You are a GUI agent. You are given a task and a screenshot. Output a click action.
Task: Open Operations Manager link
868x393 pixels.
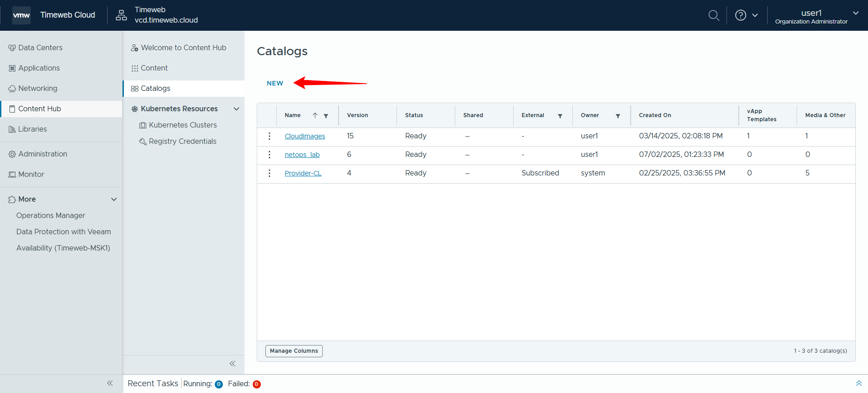(x=51, y=215)
